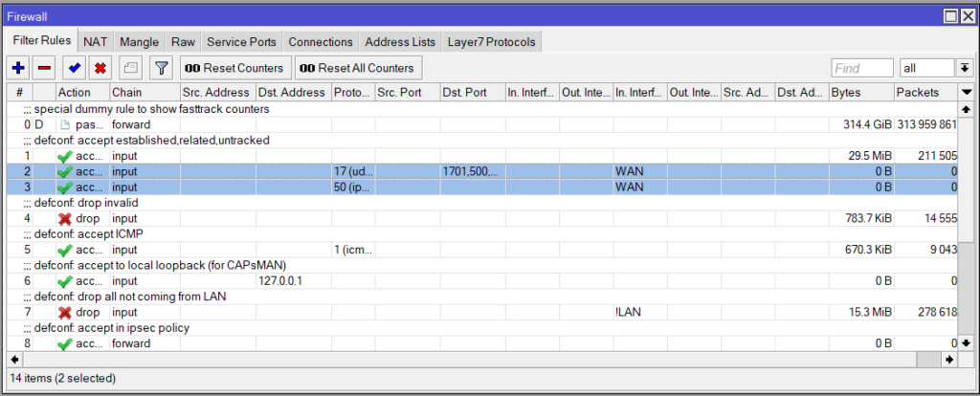Click the green accept icon on rule 5
The width and height of the screenshot is (980, 396).
click(x=64, y=250)
